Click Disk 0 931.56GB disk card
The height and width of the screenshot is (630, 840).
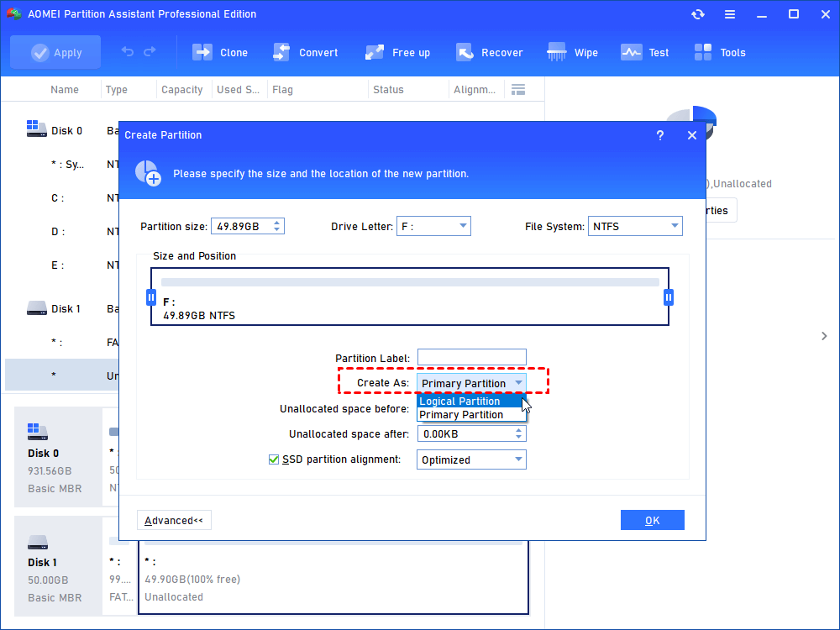click(x=58, y=457)
